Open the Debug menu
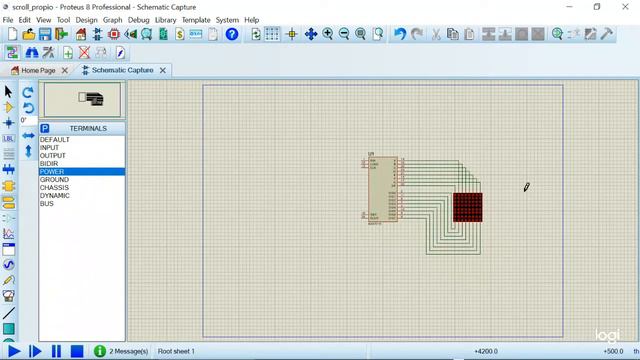This screenshot has width=640, height=360. point(138,20)
